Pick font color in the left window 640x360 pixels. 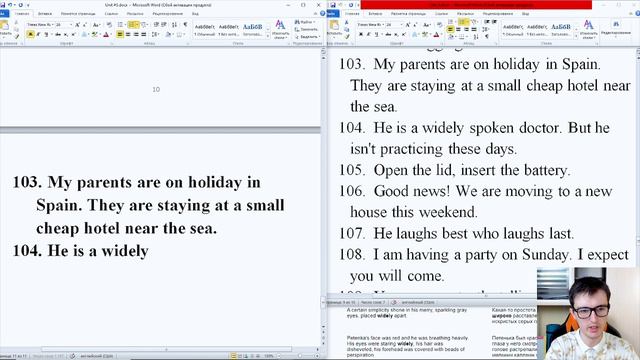pyautogui.click(x=106, y=34)
